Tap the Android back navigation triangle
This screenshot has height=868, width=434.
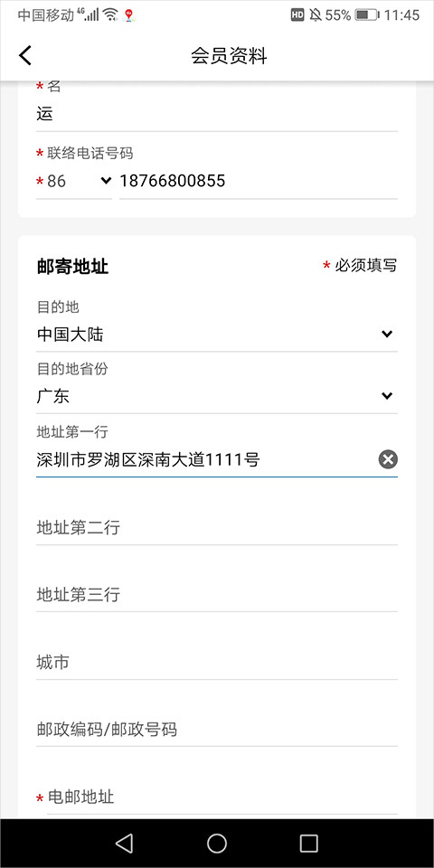point(124,843)
